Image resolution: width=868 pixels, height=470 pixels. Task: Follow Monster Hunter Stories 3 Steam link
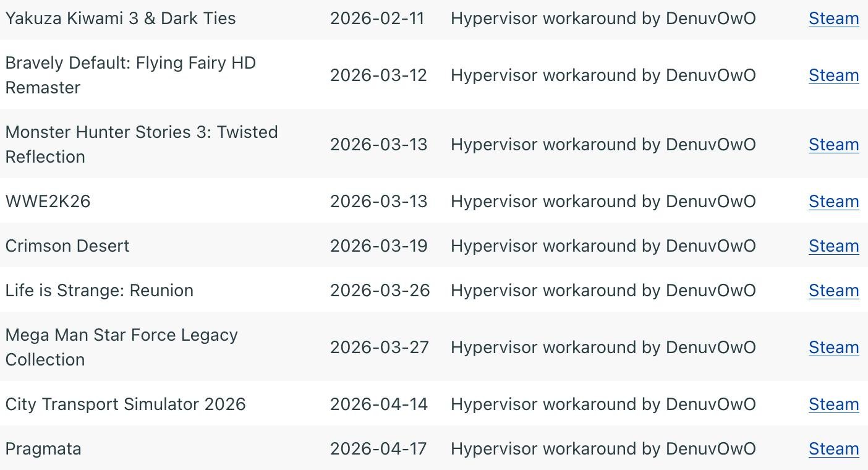833,145
